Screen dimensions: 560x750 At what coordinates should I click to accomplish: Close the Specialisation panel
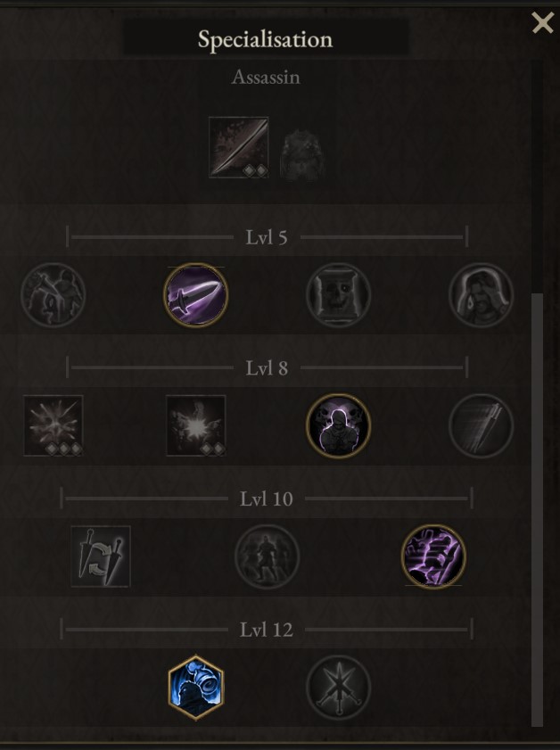(542, 23)
